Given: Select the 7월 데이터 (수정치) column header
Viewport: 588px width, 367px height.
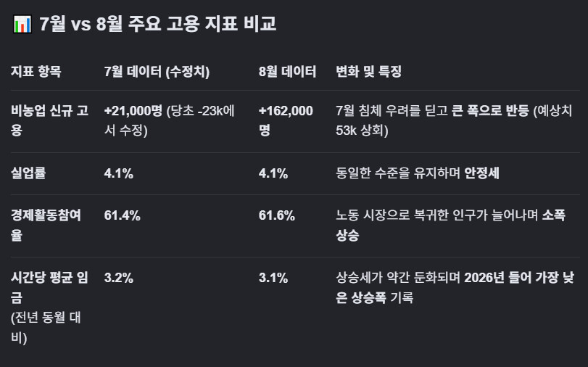Looking at the screenshot, I should click(157, 71).
